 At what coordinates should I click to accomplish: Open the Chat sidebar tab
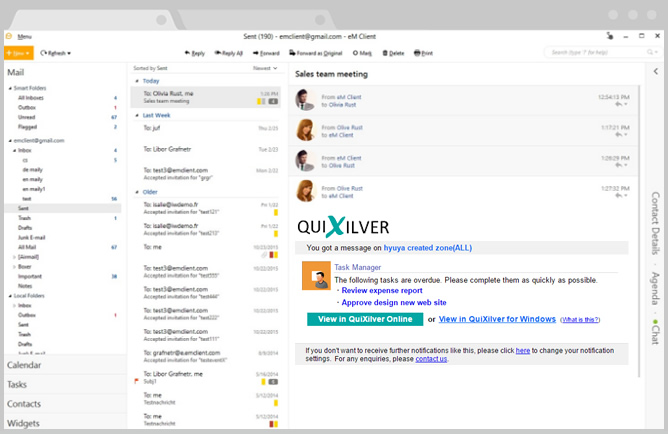click(x=655, y=334)
